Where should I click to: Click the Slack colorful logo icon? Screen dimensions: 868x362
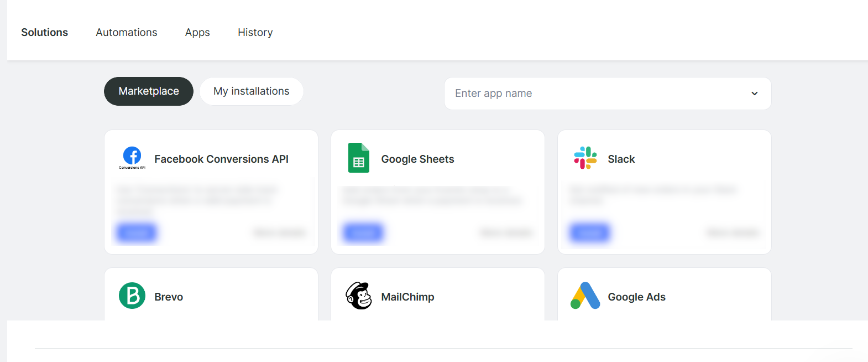[x=585, y=158]
